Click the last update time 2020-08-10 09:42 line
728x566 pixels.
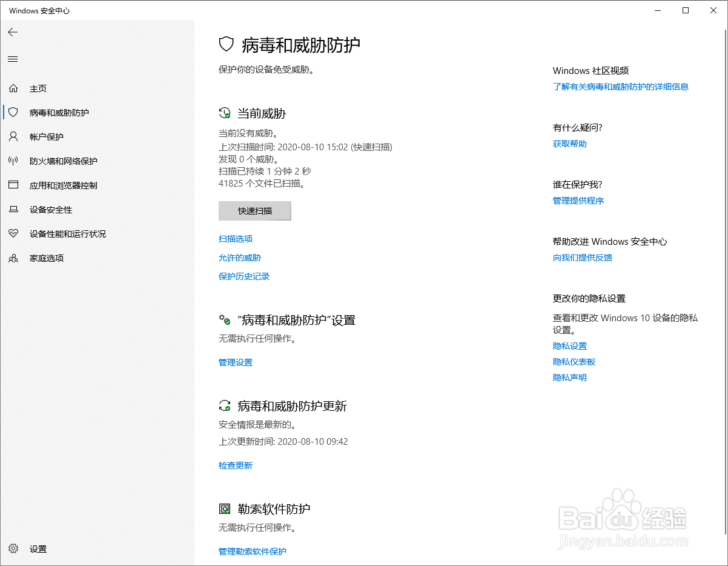coord(283,442)
